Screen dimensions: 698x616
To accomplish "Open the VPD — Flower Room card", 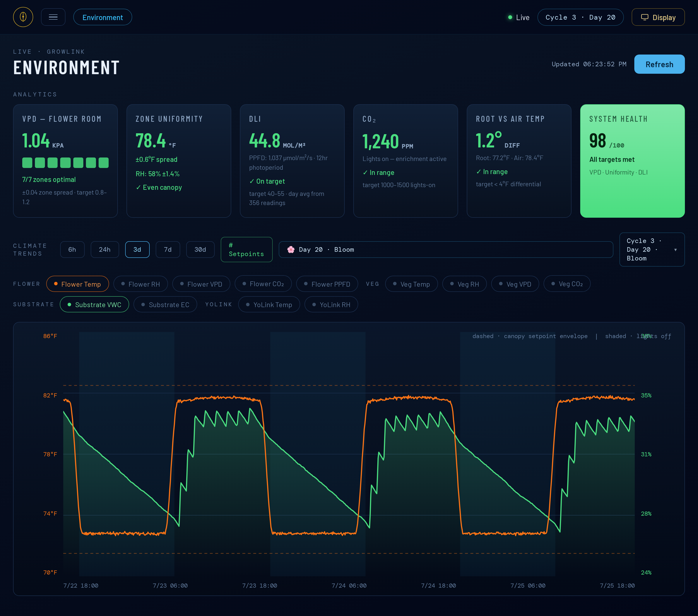I will coord(66,161).
